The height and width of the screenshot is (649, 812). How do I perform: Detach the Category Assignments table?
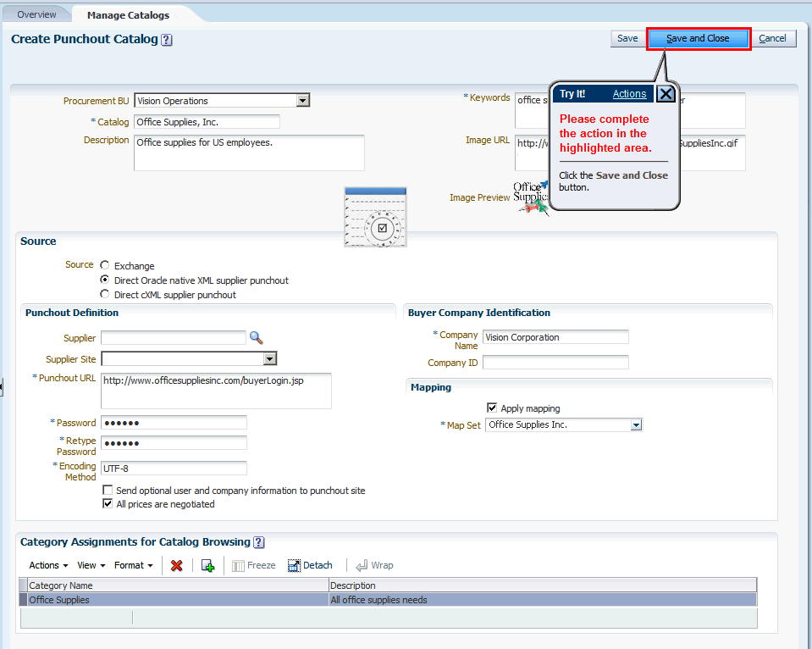point(311,564)
